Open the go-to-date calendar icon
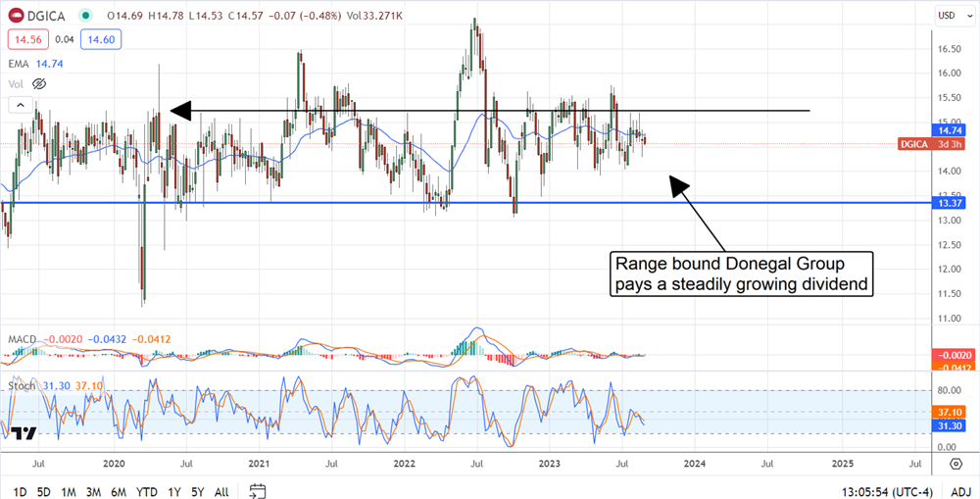 click(258, 490)
